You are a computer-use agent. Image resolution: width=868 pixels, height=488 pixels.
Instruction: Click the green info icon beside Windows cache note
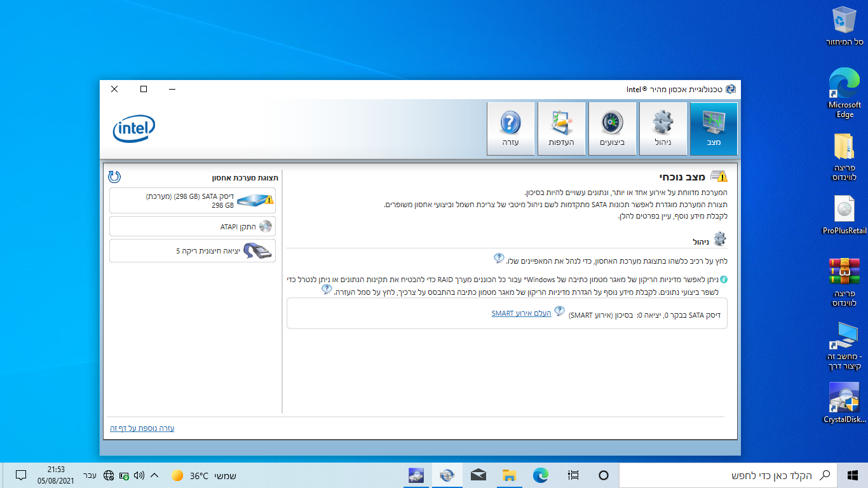pos(723,279)
